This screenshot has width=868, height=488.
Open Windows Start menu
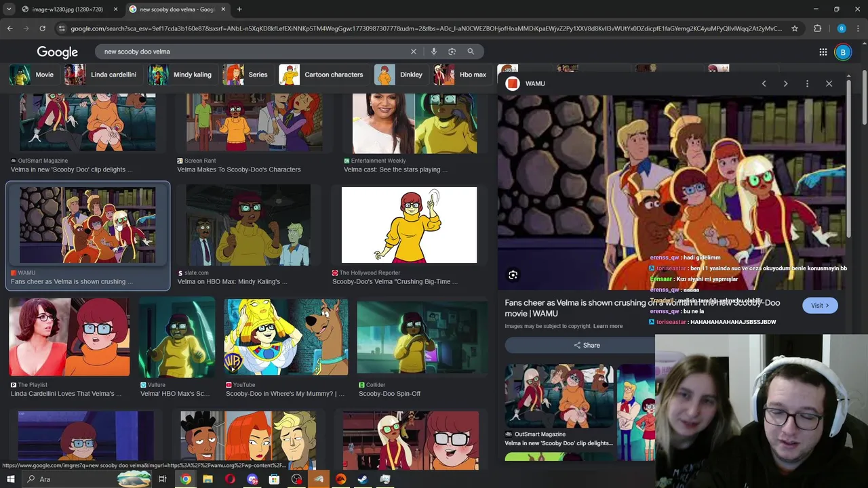(10, 479)
